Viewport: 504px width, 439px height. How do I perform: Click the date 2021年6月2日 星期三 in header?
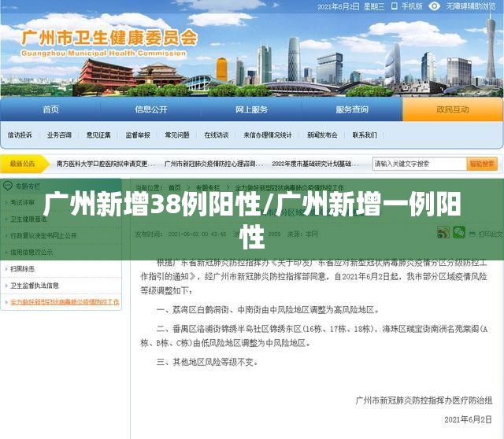350,6
